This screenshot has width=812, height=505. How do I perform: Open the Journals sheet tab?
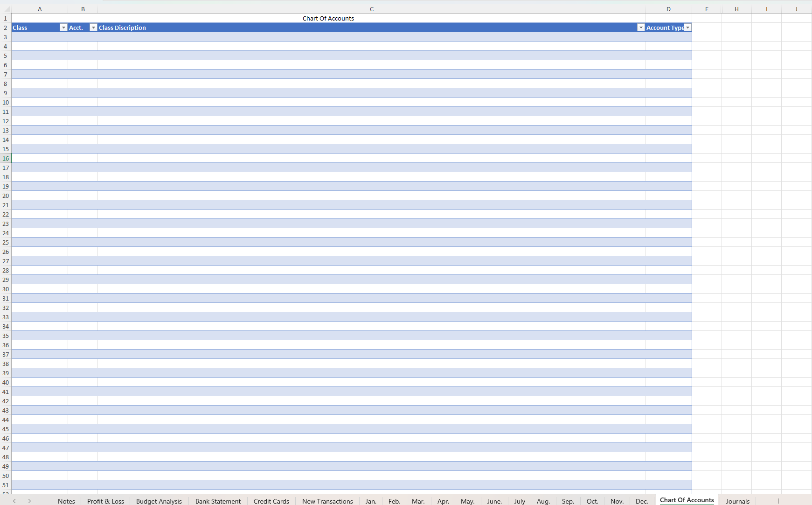737,501
